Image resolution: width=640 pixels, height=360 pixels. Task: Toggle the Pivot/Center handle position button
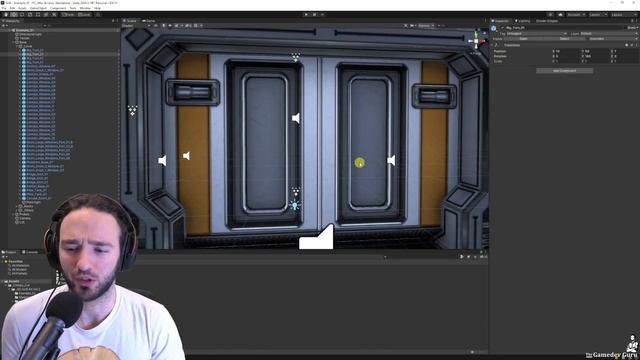click(68, 15)
